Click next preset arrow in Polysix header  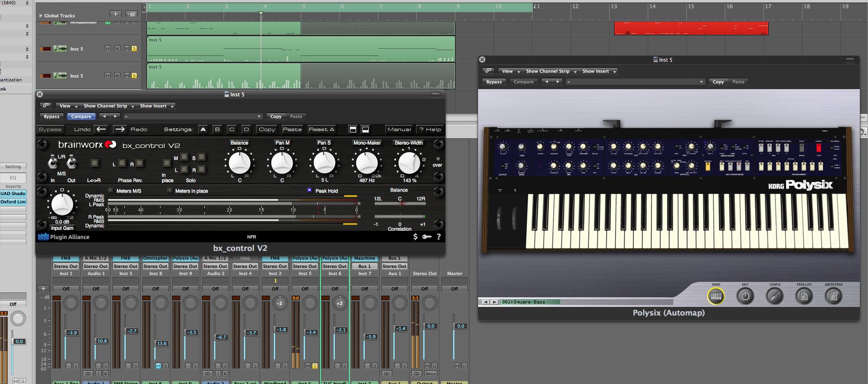pos(558,81)
